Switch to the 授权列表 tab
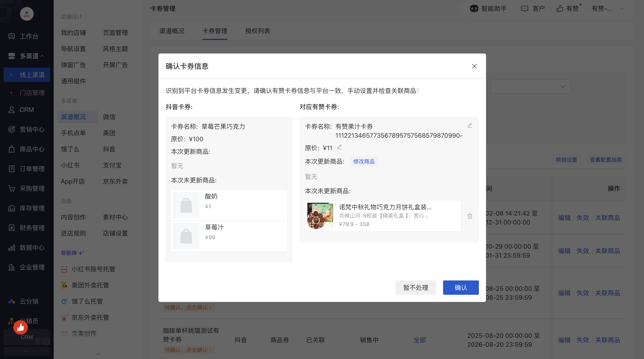644x359 pixels. click(258, 31)
